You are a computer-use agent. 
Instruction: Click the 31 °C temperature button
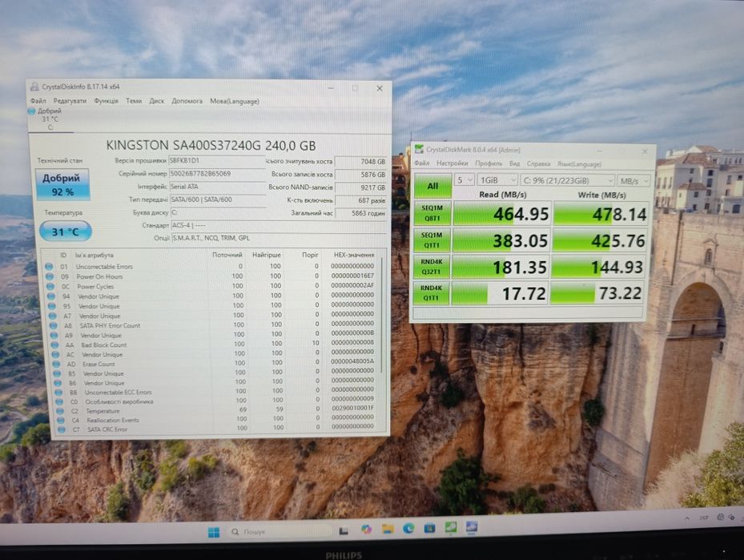pyautogui.click(x=66, y=232)
